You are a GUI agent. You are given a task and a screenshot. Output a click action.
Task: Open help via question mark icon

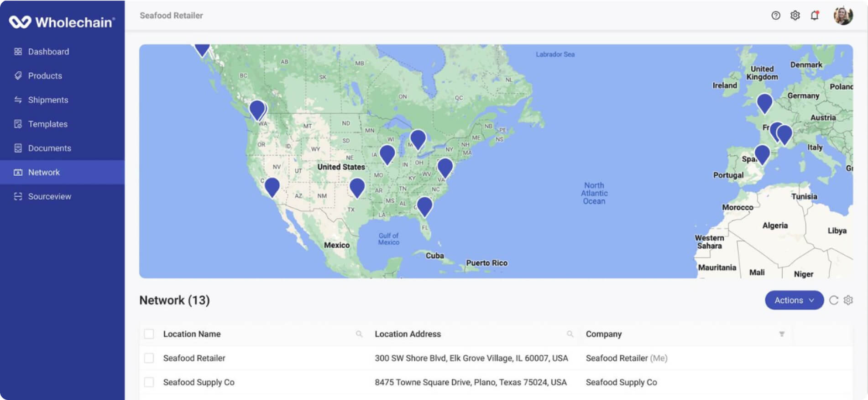click(x=776, y=16)
